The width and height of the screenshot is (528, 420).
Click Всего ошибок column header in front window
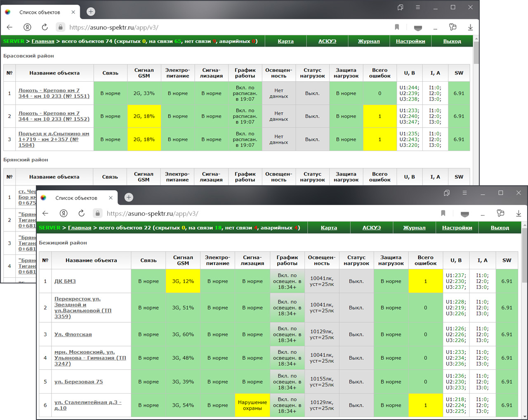click(425, 260)
